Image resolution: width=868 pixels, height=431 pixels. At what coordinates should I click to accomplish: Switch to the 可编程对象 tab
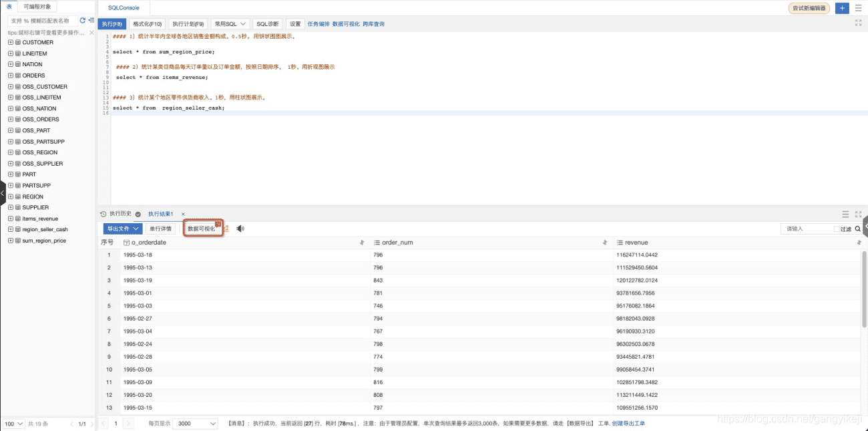click(x=36, y=6)
